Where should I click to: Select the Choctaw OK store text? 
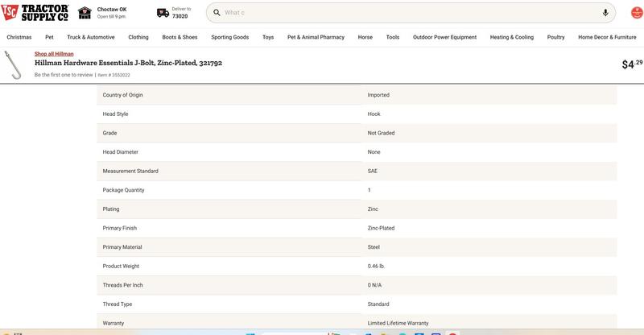pos(112,9)
